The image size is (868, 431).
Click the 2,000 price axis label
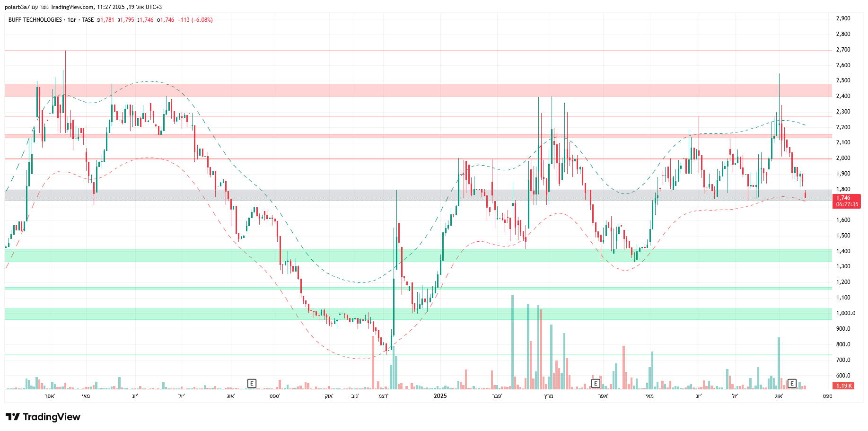[843, 158]
